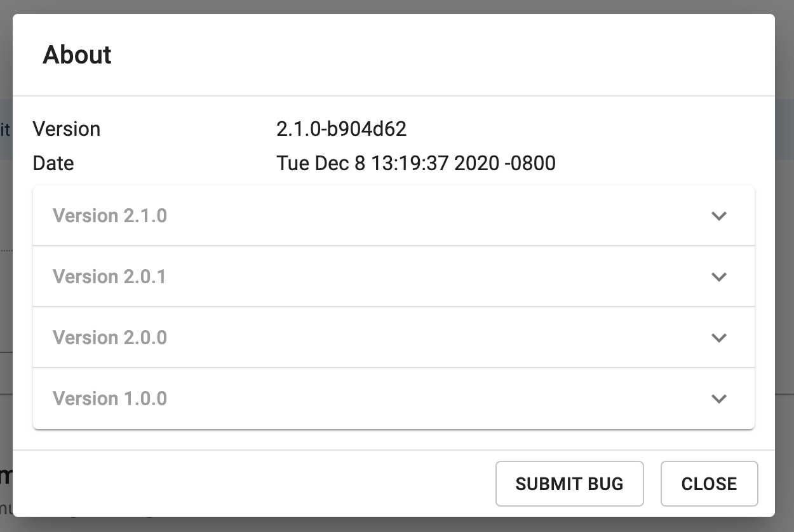The height and width of the screenshot is (532, 794).
Task: Close the About dialog
Action: (709, 484)
